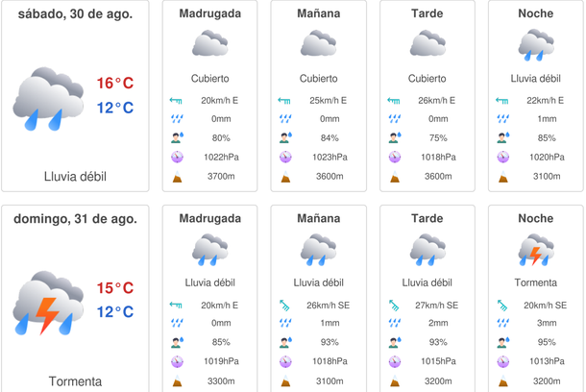Click the humidity icon in Sunday's Noche card
Screen dimensions: 586x392
click(x=502, y=342)
